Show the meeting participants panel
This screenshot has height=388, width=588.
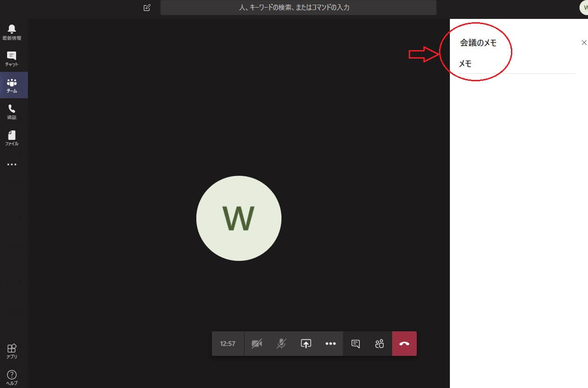379,344
